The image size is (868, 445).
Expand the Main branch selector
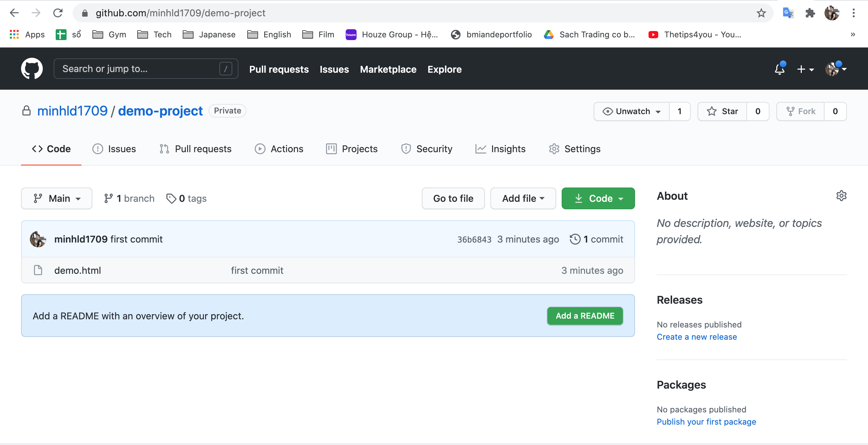(57, 198)
